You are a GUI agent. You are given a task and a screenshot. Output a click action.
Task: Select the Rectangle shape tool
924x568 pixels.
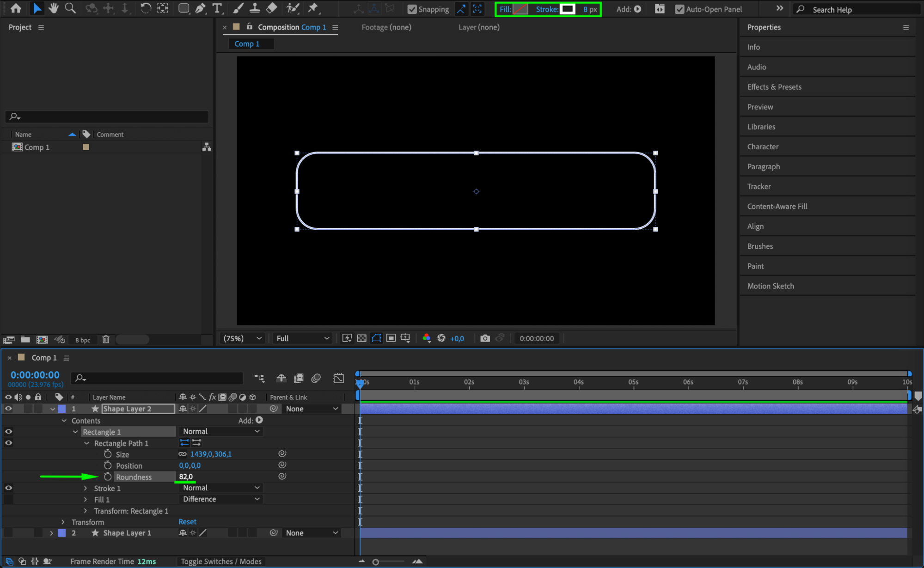[x=184, y=8]
